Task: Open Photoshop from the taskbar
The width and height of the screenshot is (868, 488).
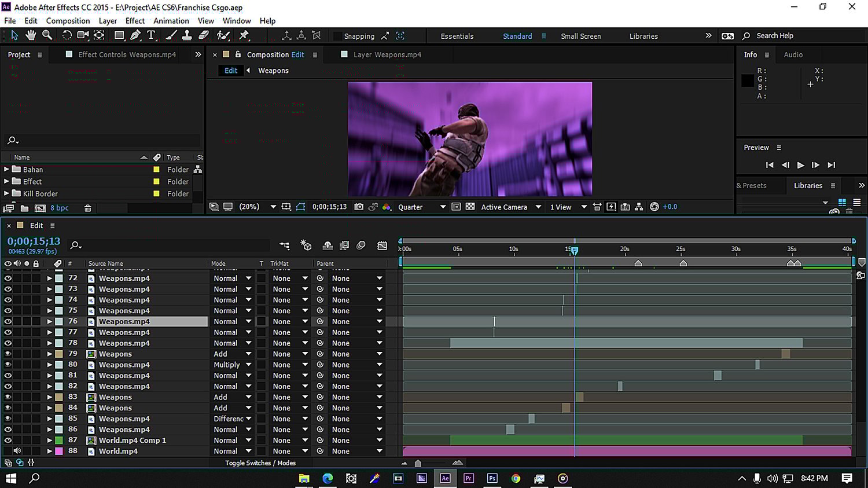Action: tap(492, 478)
